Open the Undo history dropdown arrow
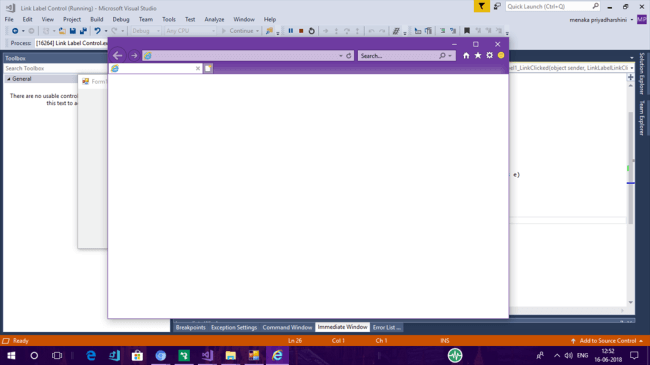This screenshot has height=365, width=650. (x=106, y=31)
